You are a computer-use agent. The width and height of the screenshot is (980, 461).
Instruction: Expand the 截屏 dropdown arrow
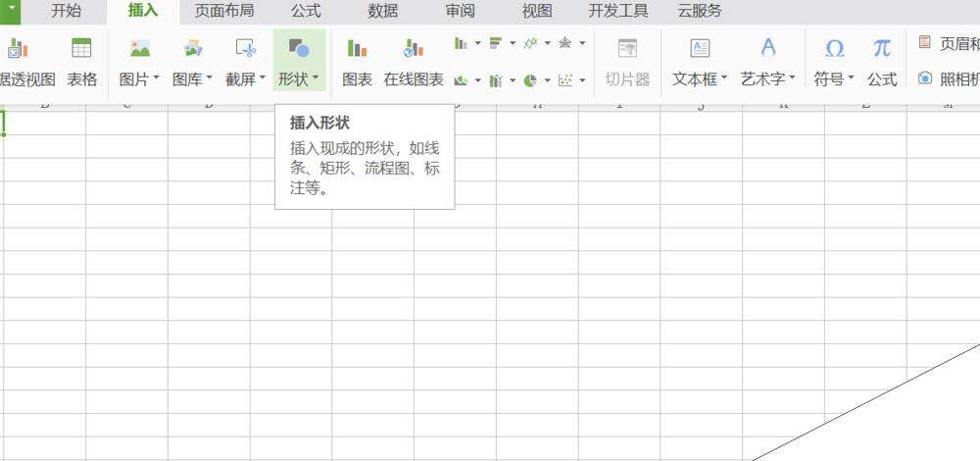[x=263, y=78]
